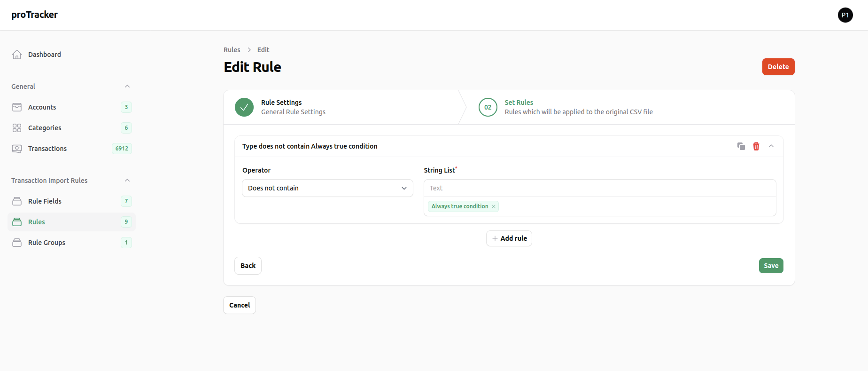868x371 pixels.
Task: Collapse the General sidebar section
Action: coord(127,87)
